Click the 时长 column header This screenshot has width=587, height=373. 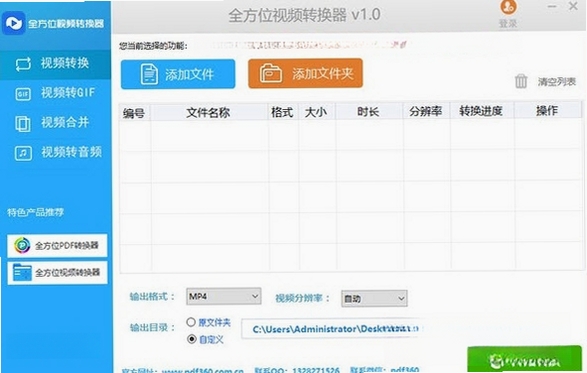(x=369, y=112)
